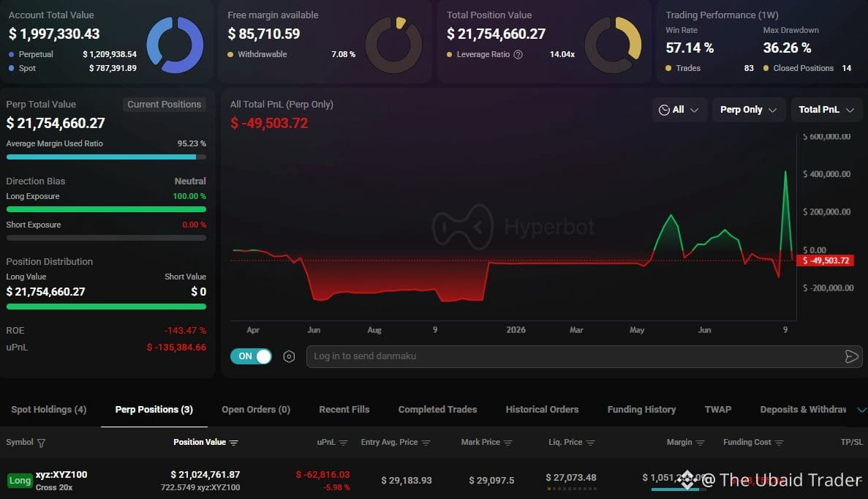Viewport: 868px width, 499px height.
Task: Switch to Recent Fills tab
Action: point(344,409)
